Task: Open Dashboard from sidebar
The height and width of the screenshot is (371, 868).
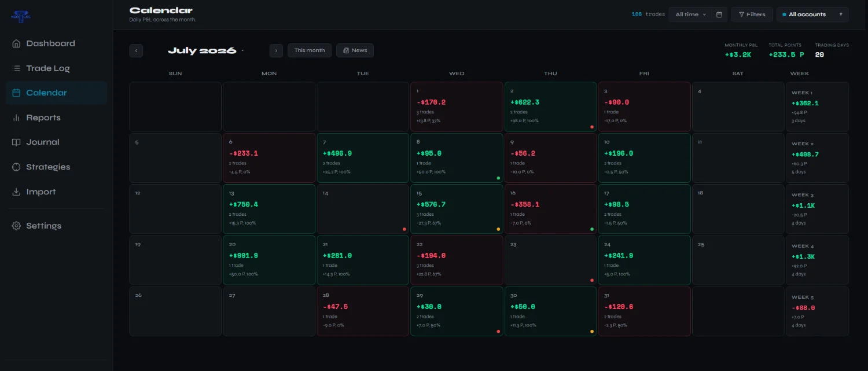Action: pos(56,43)
